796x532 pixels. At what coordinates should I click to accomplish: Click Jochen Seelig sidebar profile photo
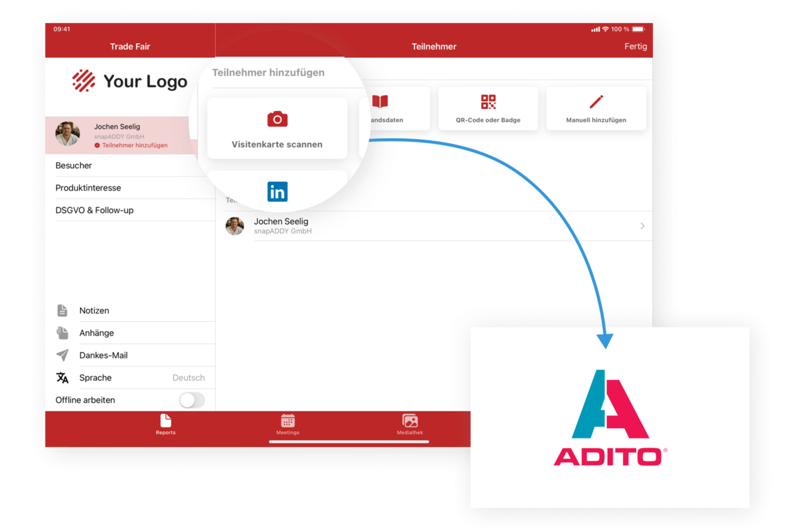pos(68,134)
